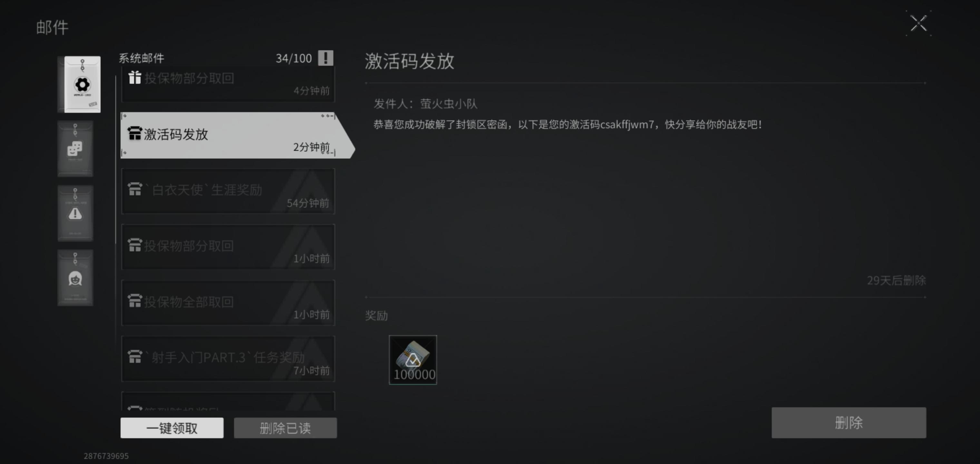This screenshot has height=464, width=980.
Task: Click the 删除 delete button
Action: [x=849, y=423]
